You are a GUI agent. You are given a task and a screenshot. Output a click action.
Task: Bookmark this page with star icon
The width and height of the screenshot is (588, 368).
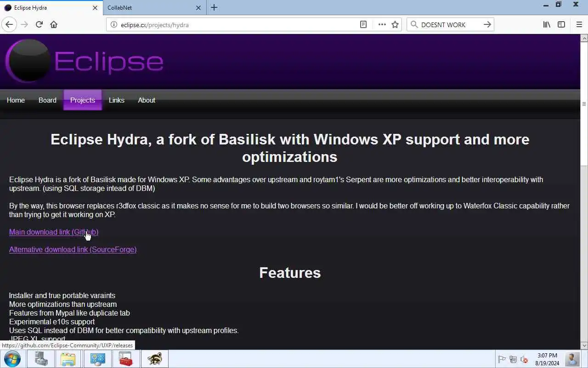tap(395, 25)
